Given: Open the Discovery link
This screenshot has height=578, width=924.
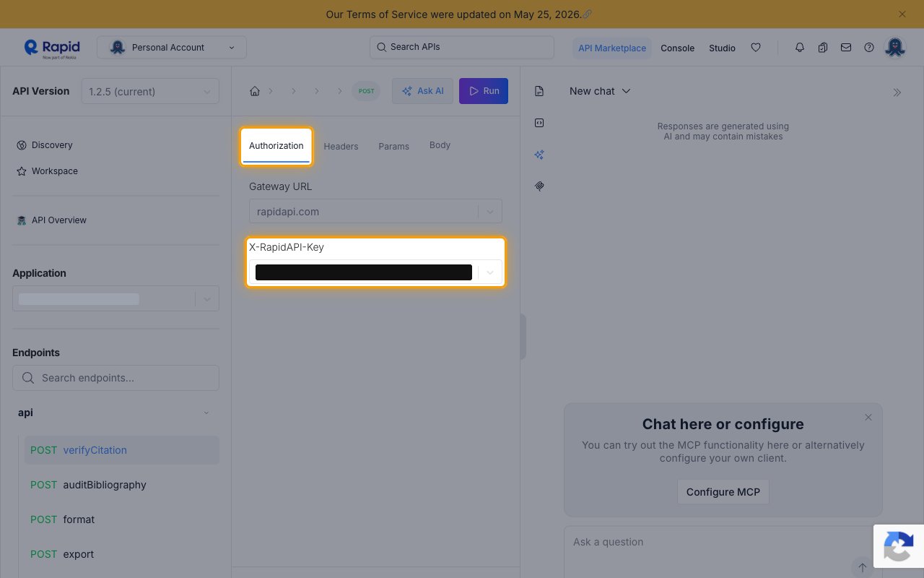Looking at the screenshot, I should pos(45,145).
